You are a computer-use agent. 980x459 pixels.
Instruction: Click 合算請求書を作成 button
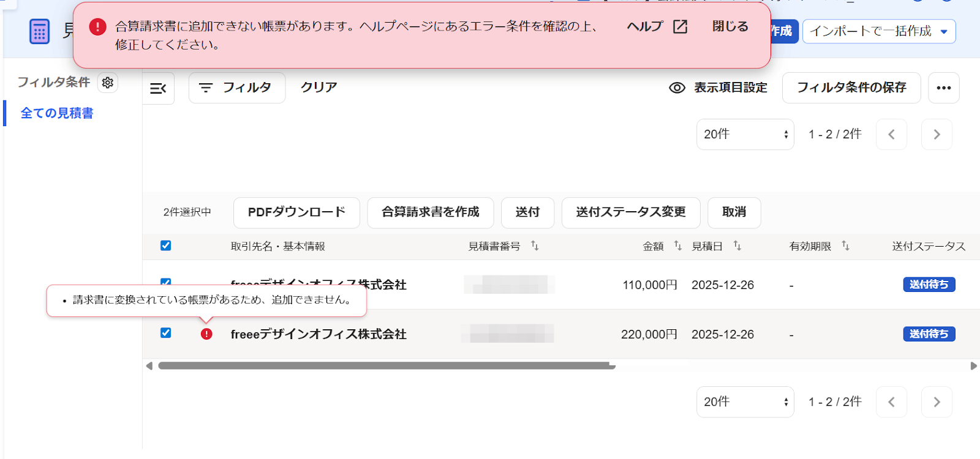pyautogui.click(x=431, y=212)
